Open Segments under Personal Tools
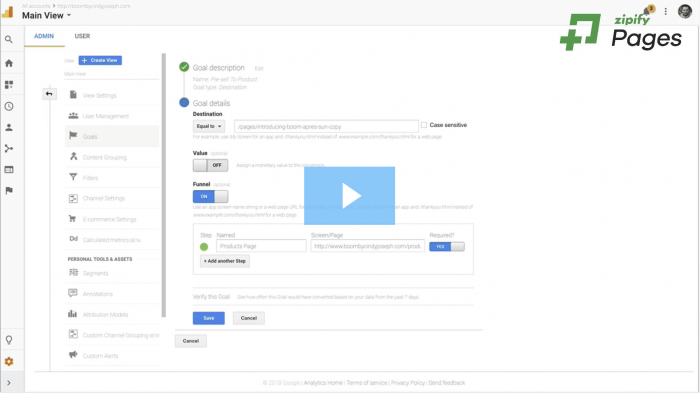 point(112,273)
